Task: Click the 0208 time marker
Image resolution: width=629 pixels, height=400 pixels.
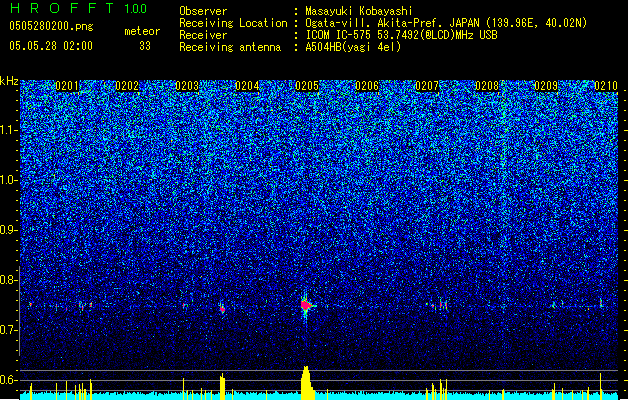Action: (487, 86)
